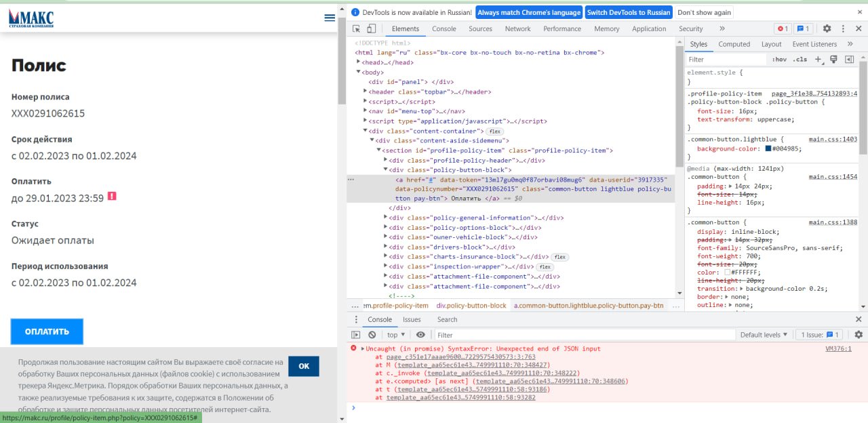The image size is (868, 423).
Task: Show more Styles sidebar tabs
Action: (x=850, y=44)
